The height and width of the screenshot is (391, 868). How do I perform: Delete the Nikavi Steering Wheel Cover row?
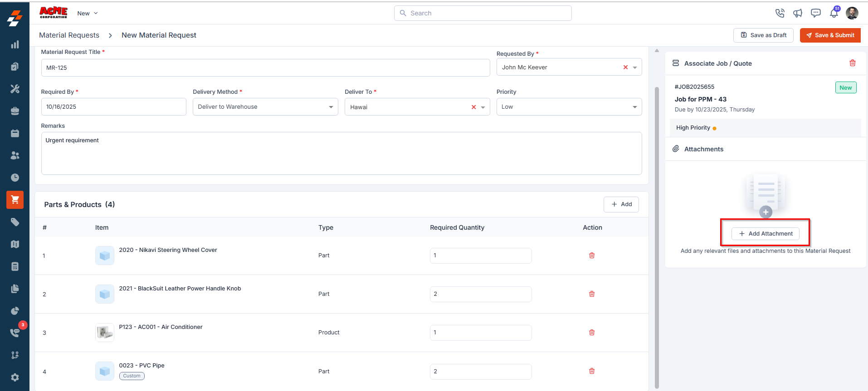592,256
